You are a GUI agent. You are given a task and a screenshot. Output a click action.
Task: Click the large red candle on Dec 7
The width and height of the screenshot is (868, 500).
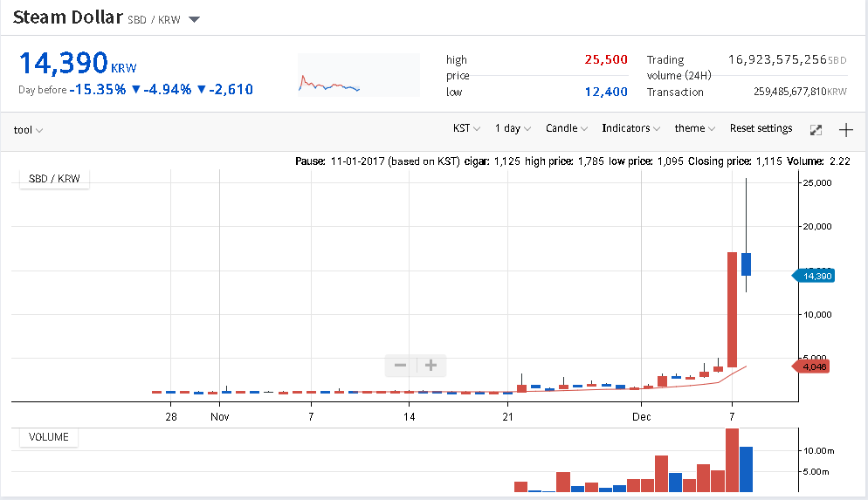point(732,310)
